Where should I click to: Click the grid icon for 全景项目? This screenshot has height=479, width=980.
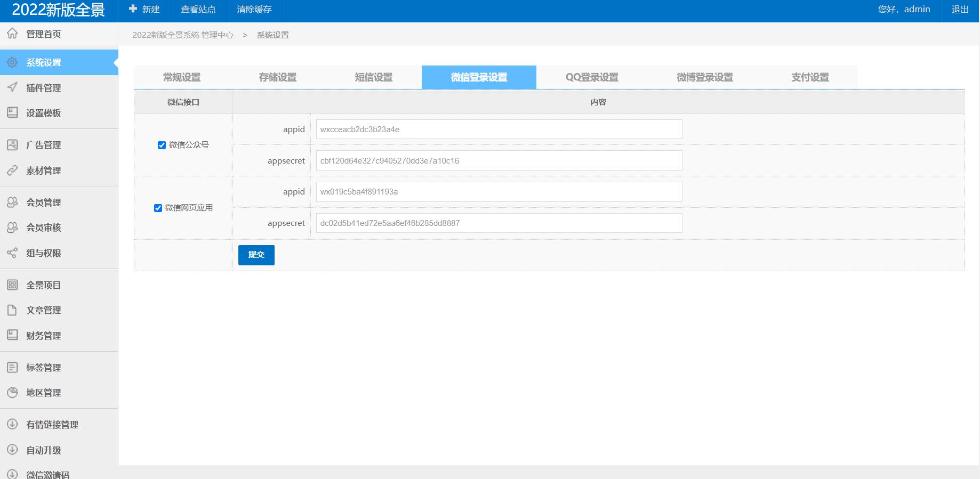pos(12,285)
